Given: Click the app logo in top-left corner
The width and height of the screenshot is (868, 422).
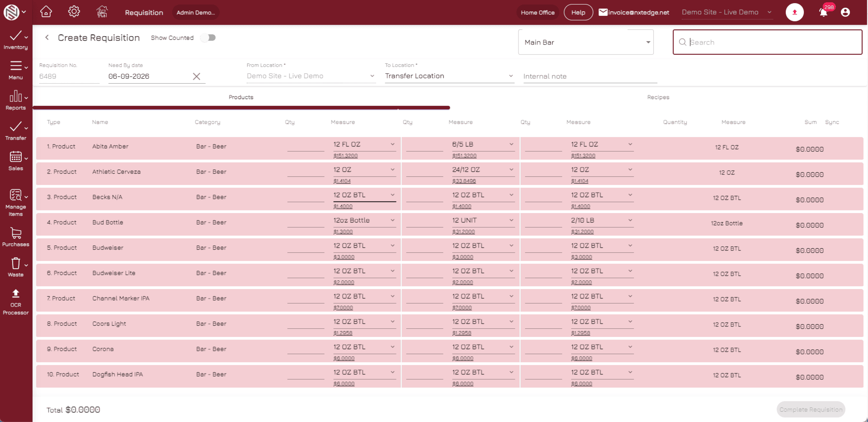Looking at the screenshot, I should [x=11, y=12].
